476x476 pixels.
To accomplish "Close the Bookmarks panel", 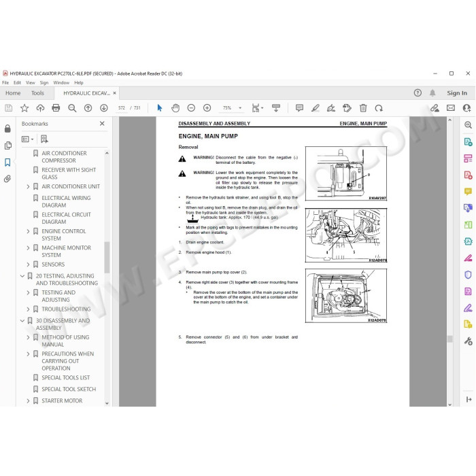I will 102,124.
